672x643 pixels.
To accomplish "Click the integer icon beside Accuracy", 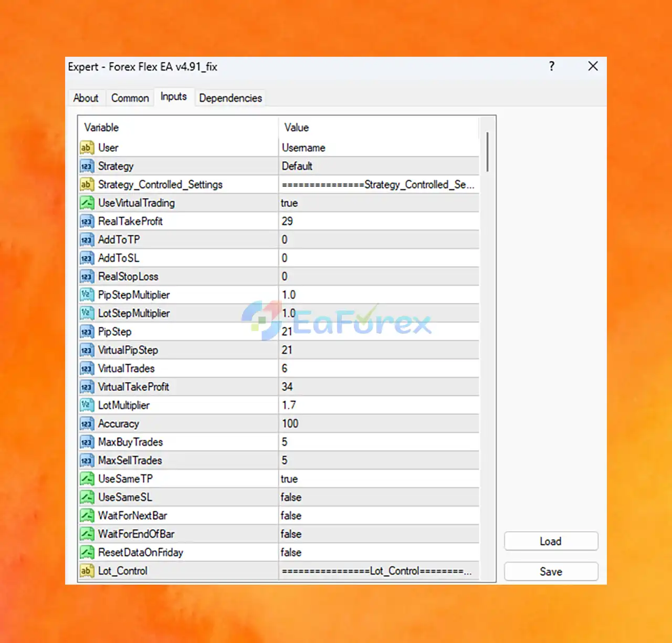I will pos(87,423).
